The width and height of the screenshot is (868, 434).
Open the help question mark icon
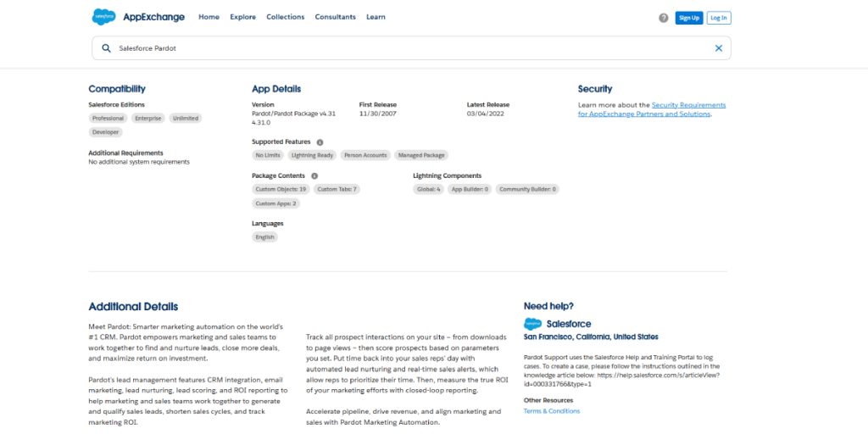[663, 18]
